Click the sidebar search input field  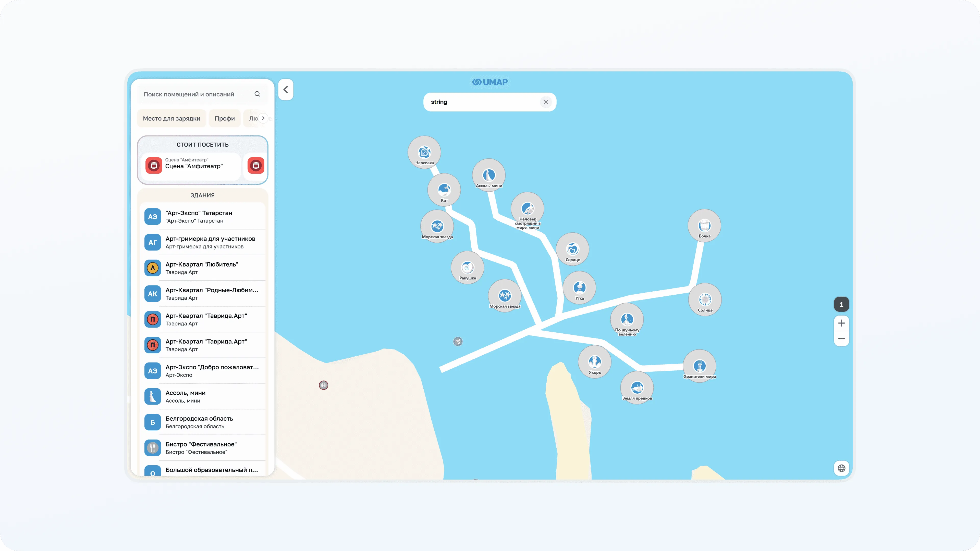click(x=202, y=94)
